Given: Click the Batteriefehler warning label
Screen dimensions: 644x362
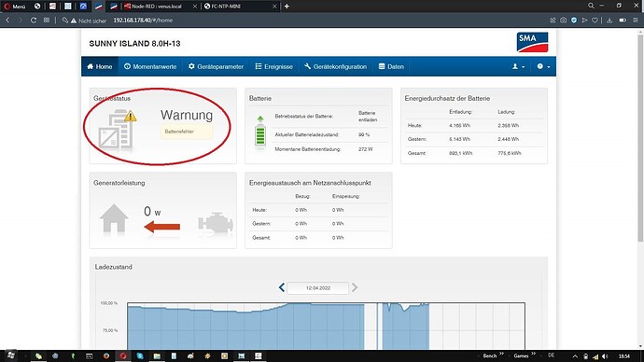Looking at the screenshot, I should (187, 132).
